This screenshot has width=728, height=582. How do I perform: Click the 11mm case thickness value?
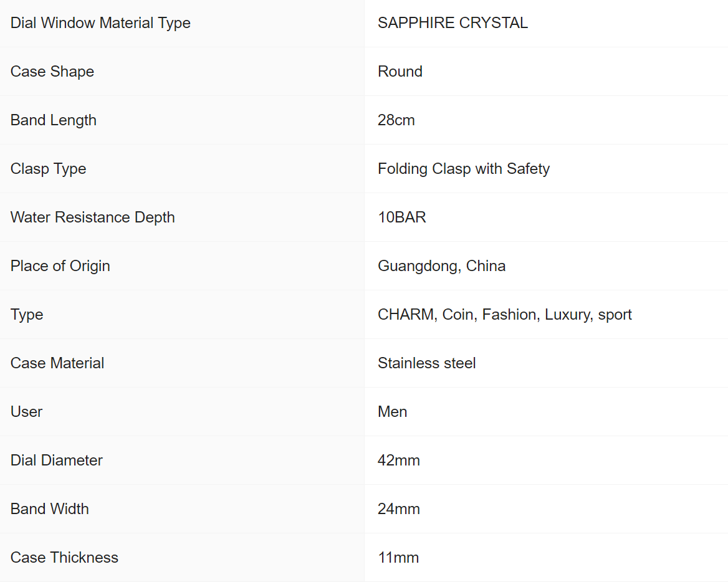pyautogui.click(x=398, y=558)
